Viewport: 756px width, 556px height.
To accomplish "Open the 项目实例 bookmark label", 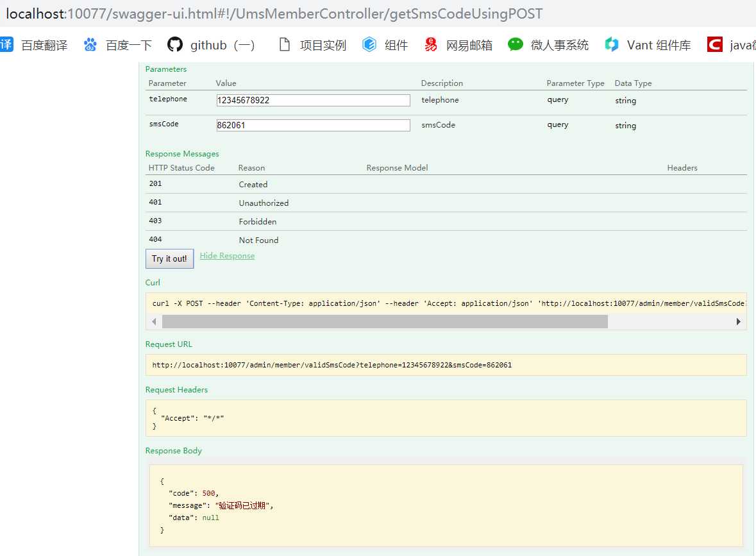I will tap(323, 46).
